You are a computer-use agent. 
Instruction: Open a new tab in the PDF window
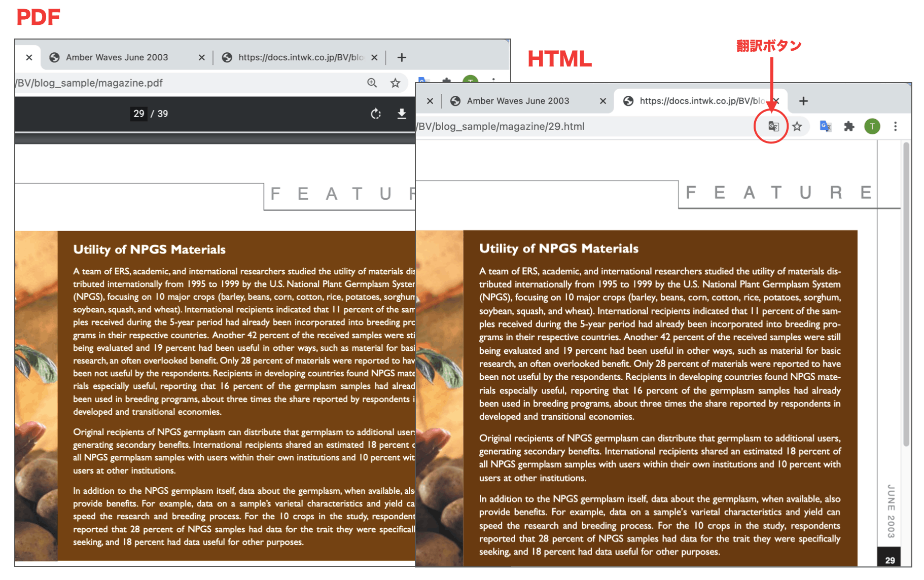pos(402,57)
